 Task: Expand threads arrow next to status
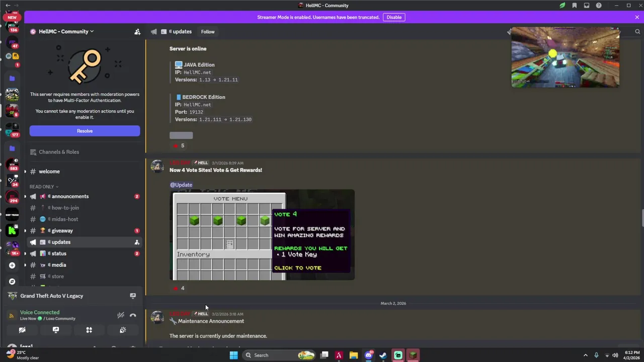tap(25, 253)
